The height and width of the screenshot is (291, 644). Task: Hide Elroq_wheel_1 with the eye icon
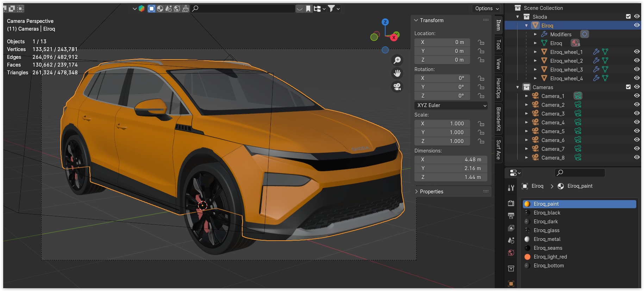(637, 52)
